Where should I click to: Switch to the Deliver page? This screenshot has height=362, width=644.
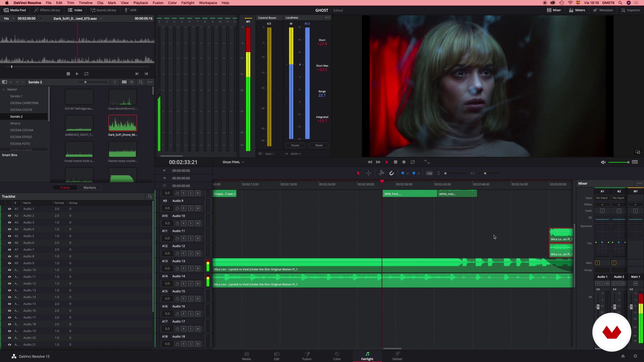[397, 356]
